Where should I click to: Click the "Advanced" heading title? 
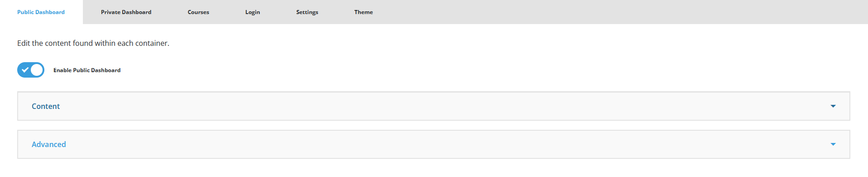49,144
